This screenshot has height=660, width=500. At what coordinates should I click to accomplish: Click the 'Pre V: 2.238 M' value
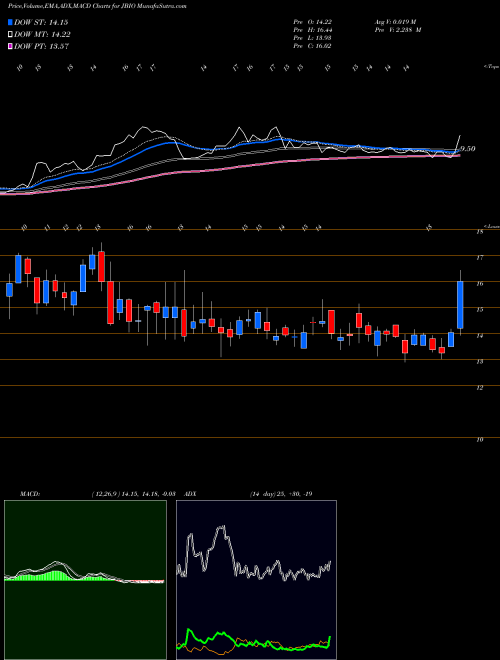(396, 30)
